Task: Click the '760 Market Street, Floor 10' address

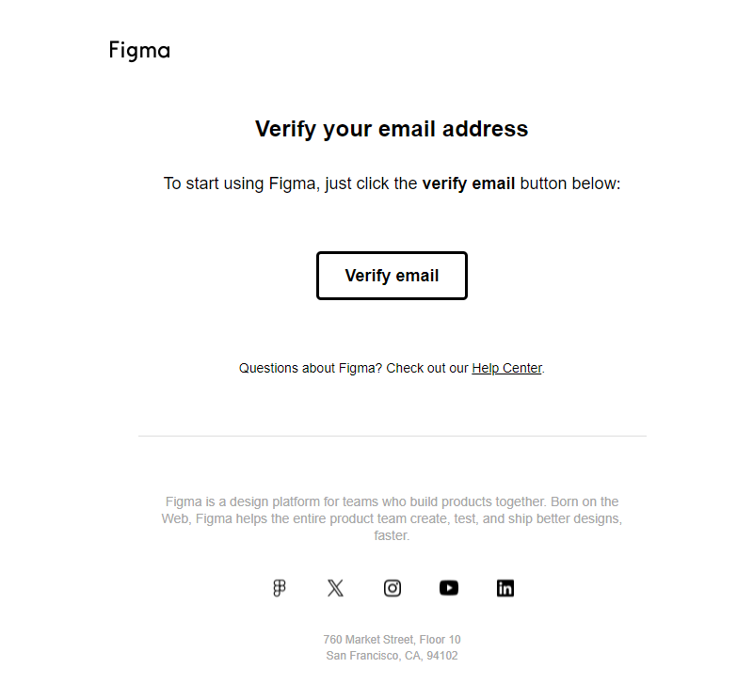Action: click(392, 640)
